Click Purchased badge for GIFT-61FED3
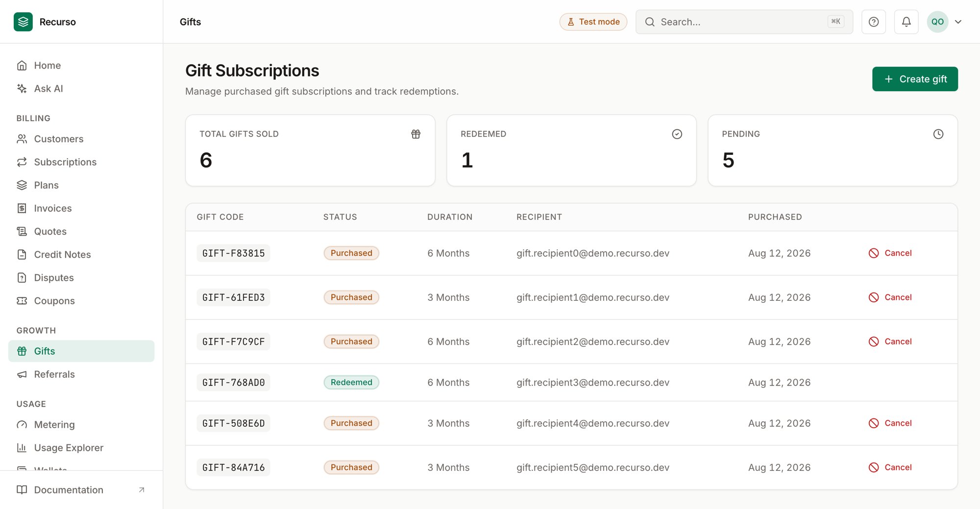The height and width of the screenshot is (509, 980). 351,297
